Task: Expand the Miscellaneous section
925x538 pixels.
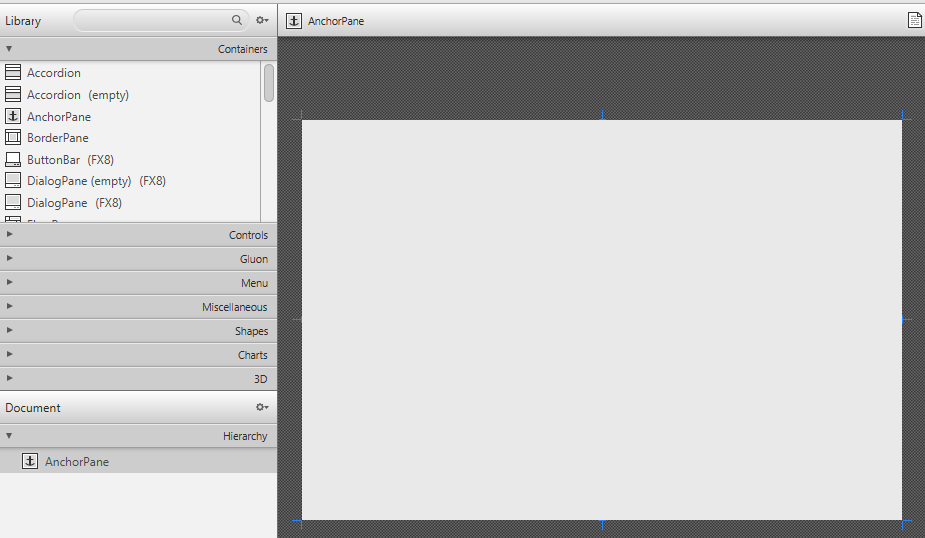Action: (9, 306)
